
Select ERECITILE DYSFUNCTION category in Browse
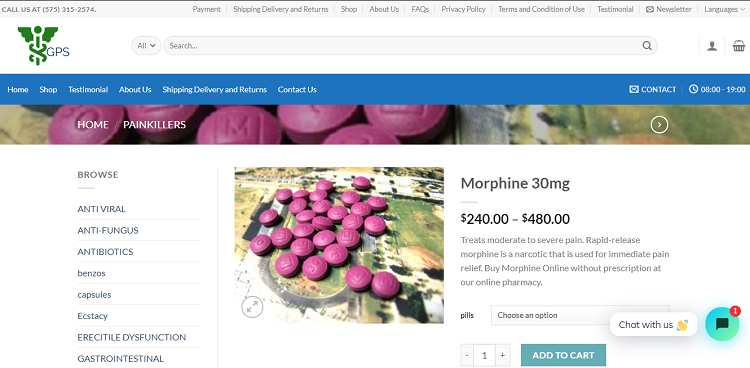[x=132, y=337]
